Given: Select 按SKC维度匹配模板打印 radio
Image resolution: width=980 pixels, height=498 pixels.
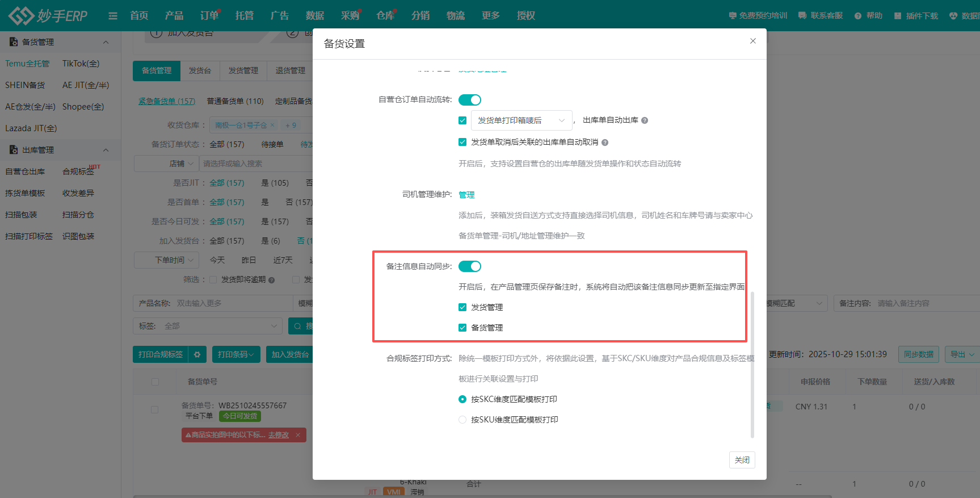Looking at the screenshot, I should click(462, 399).
